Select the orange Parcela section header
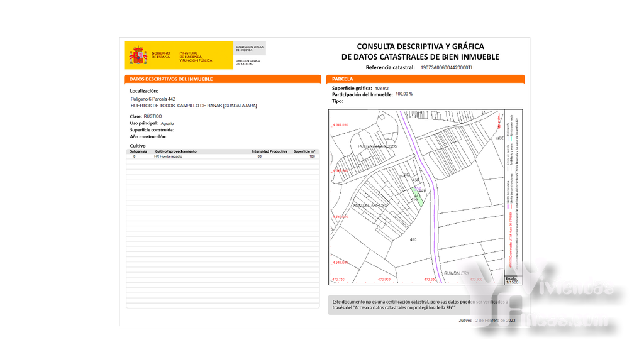The height and width of the screenshot is (362, 644). (426, 79)
